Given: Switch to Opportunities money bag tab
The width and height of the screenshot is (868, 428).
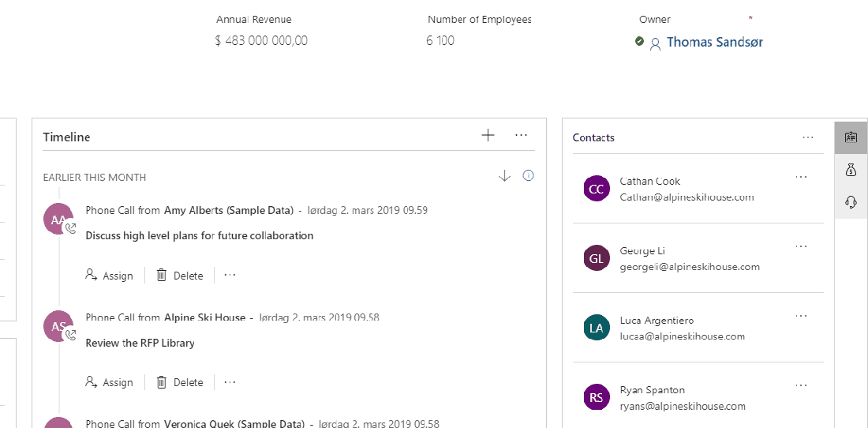Looking at the screenshot, I should (851, 170).
